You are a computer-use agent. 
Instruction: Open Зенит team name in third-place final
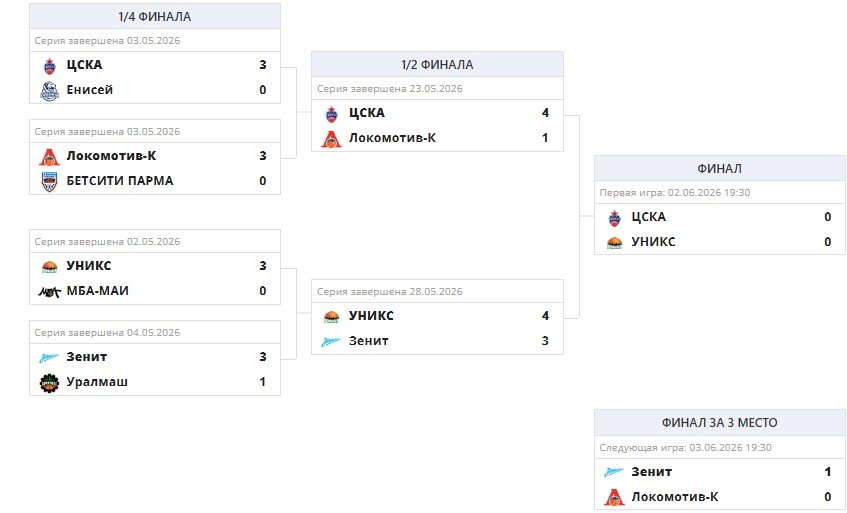(652, 471)
